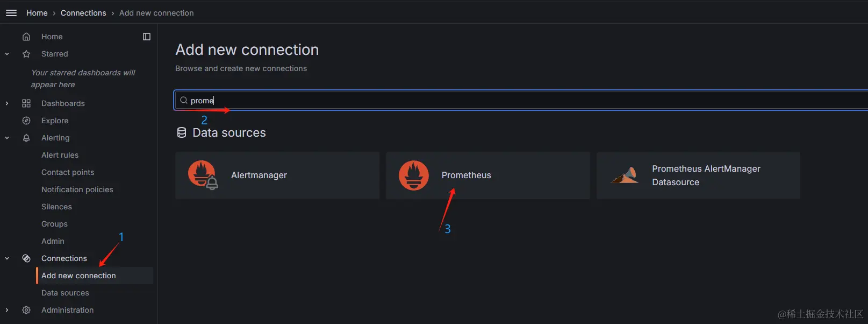Screen dimensions: 868x324
Task: Expand the Dashboards section chevron
Action: (x=7, y=103)
